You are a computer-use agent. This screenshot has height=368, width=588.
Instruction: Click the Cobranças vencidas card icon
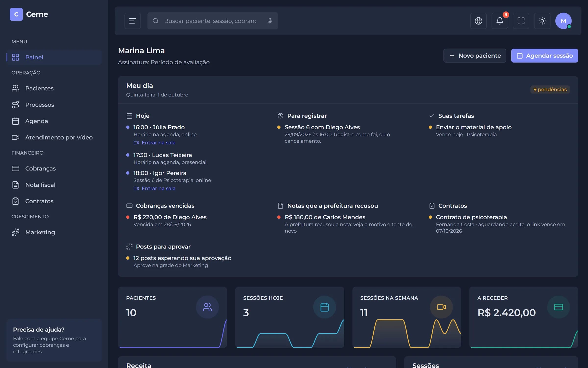click(129, 206)
